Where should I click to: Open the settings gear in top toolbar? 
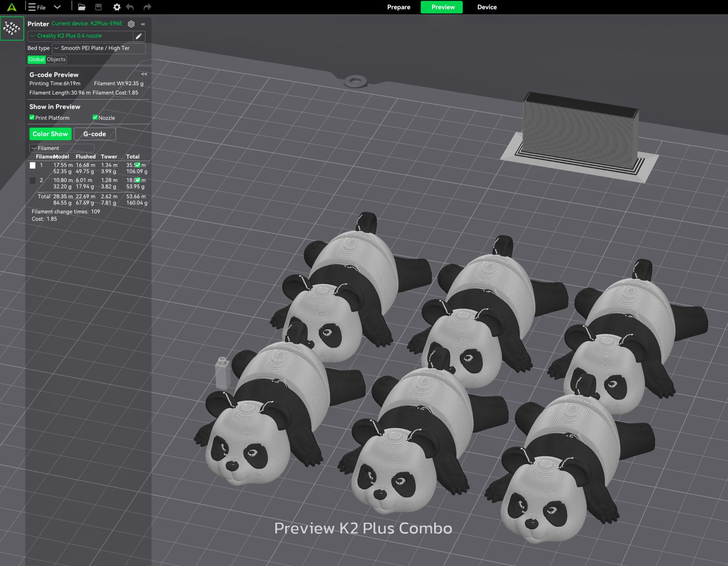coord(117,7)
